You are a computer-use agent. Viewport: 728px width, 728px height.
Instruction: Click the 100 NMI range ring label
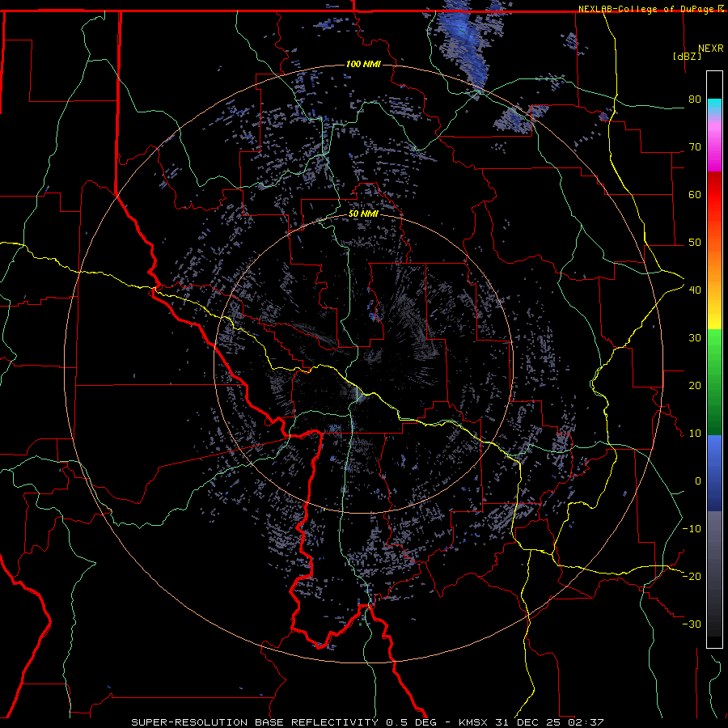pos(363,64)
